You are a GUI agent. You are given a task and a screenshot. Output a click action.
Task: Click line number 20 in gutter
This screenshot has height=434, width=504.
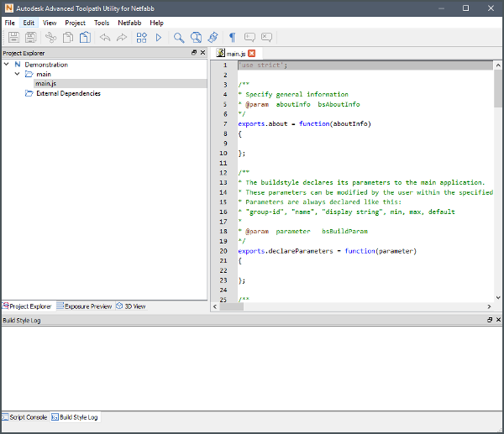(223, 251)
